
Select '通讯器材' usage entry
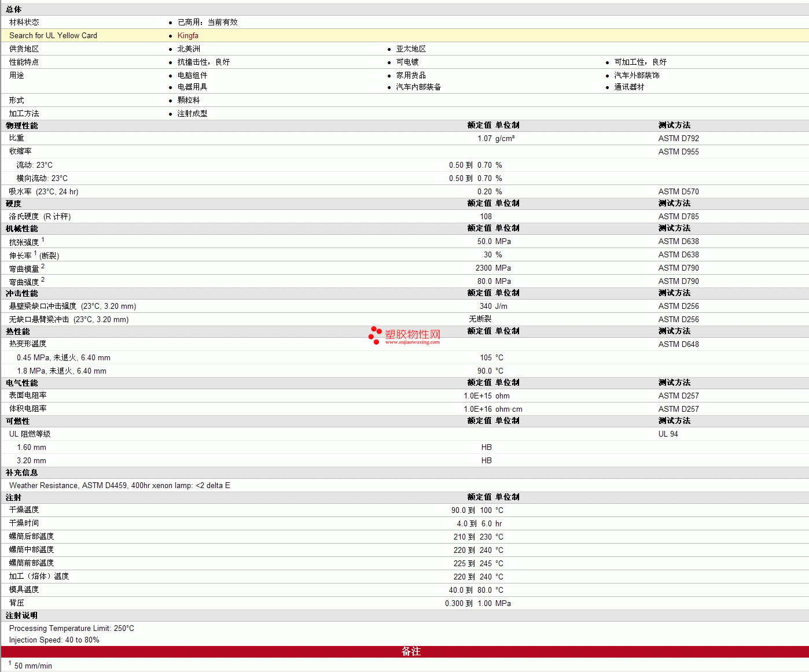pyautogui.click(x=629, y=87)
